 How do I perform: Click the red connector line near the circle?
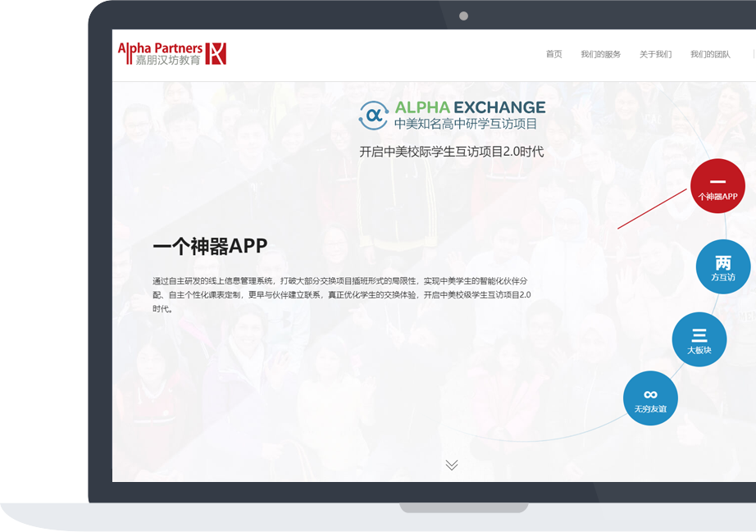[x=652, y=209]
